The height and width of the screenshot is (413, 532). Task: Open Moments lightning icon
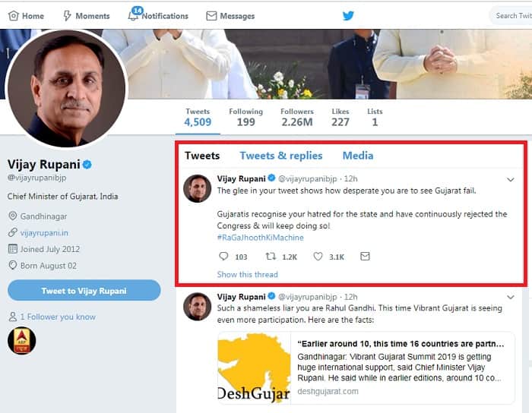(x=67, y=16)
